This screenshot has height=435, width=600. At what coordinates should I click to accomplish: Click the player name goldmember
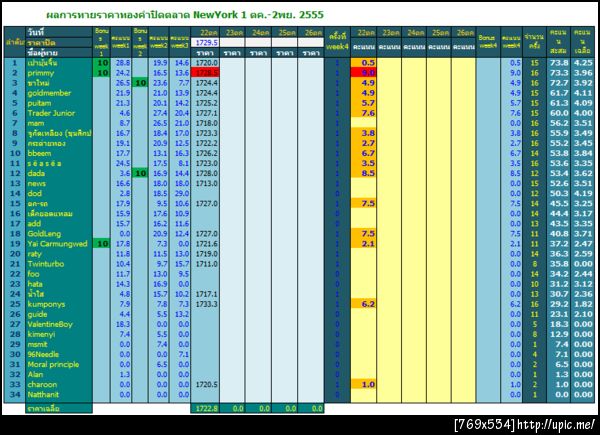[x=49, y=93]
